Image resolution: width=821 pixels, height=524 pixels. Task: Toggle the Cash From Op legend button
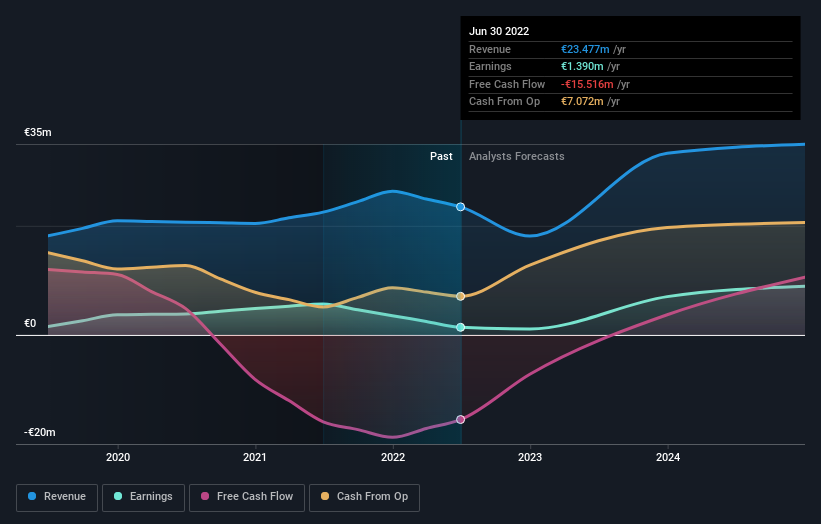click(364, 497)
